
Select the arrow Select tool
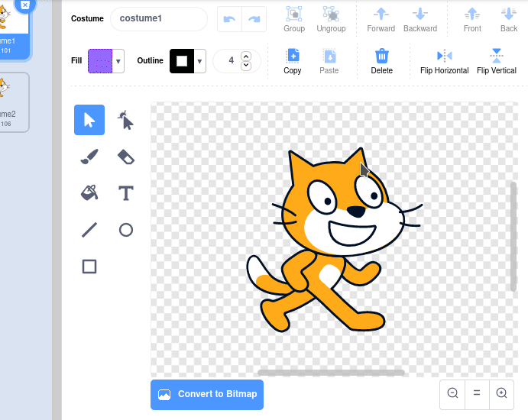click(89, 120)
